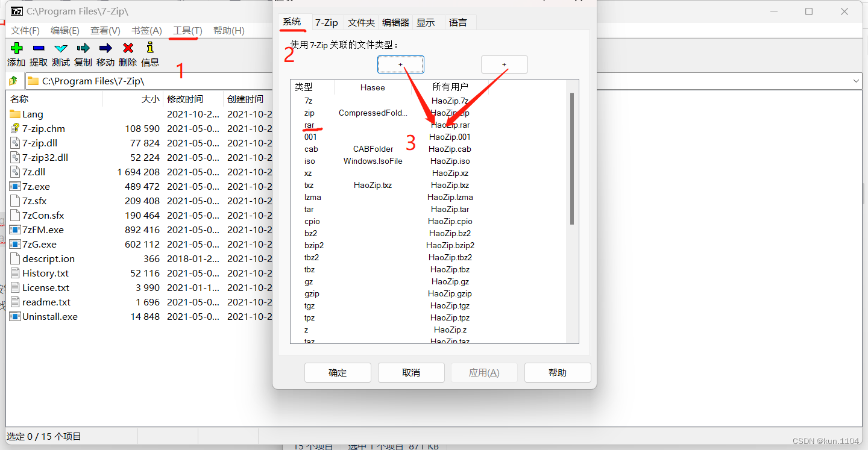
Task: Click HaoZip.txz in Hasee column
Action: (373, 185)
